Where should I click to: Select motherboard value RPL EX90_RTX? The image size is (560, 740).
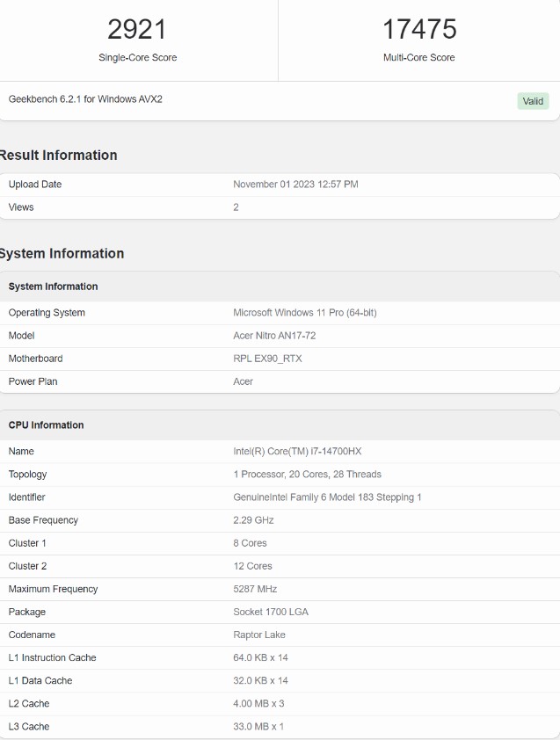tap(267, 359)
